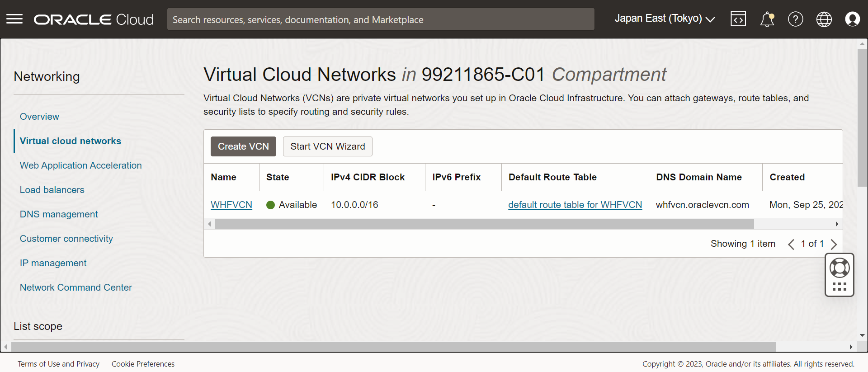Focus the resource search field

pyautogui.click(x=381, y=19)
